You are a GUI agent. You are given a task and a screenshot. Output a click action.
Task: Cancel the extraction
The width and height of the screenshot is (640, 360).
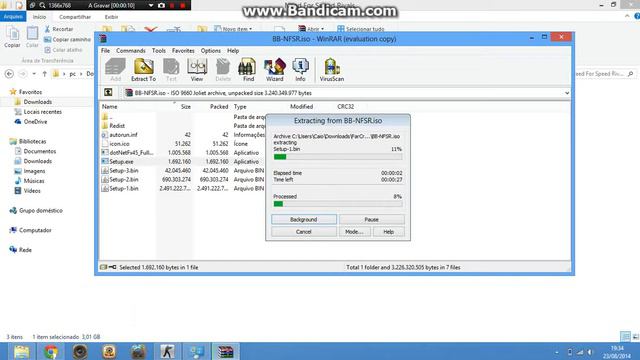pos(304,231)
